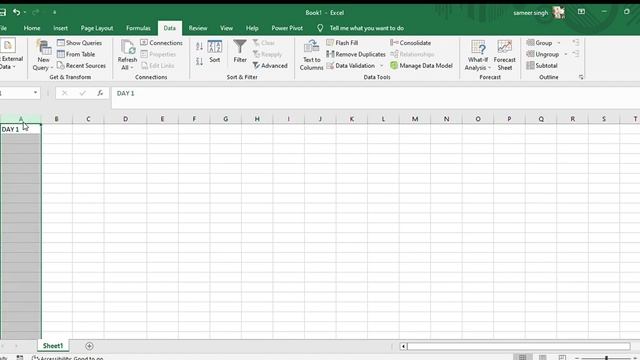Screen dimensions: 640x360
Task: Sort A to Z ascending icon
Action: click(x=199, y=47)
